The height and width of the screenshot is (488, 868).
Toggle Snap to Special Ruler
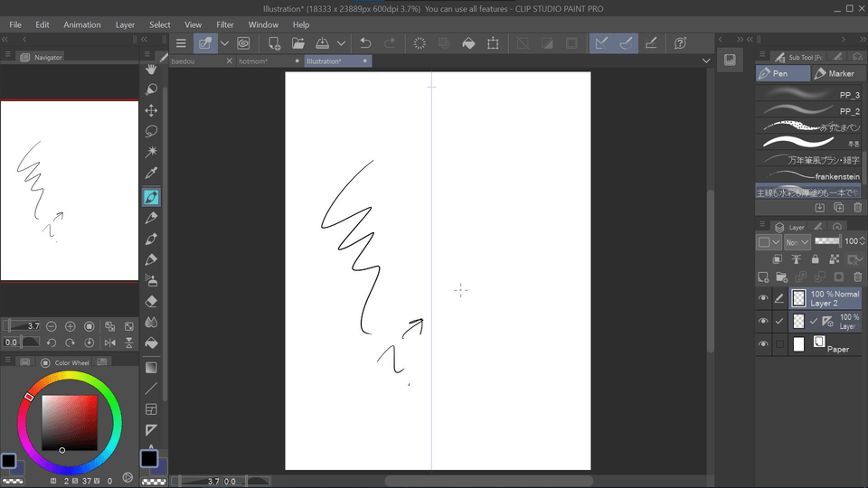pyautogui.click(x=626, y=43)
